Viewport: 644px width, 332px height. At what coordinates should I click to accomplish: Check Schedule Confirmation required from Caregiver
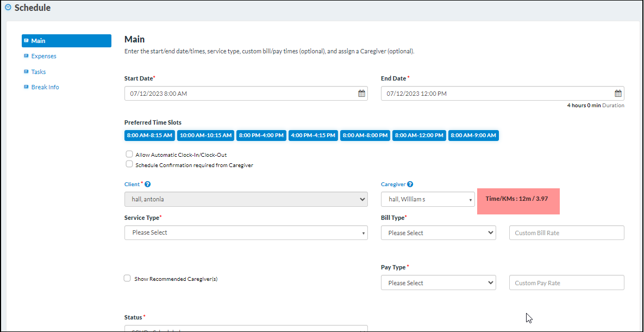[129, 164]
